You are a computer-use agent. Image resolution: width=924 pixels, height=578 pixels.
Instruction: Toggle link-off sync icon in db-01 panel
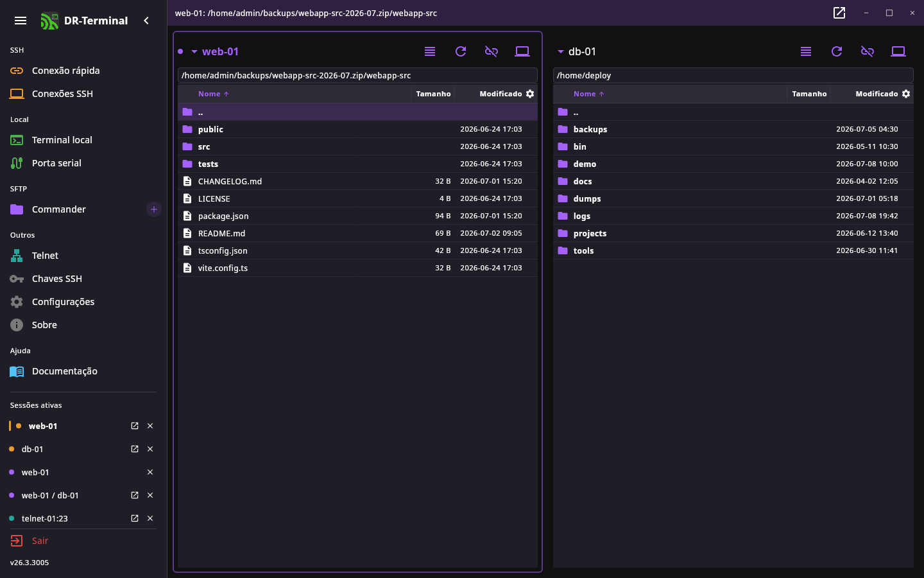868,51
